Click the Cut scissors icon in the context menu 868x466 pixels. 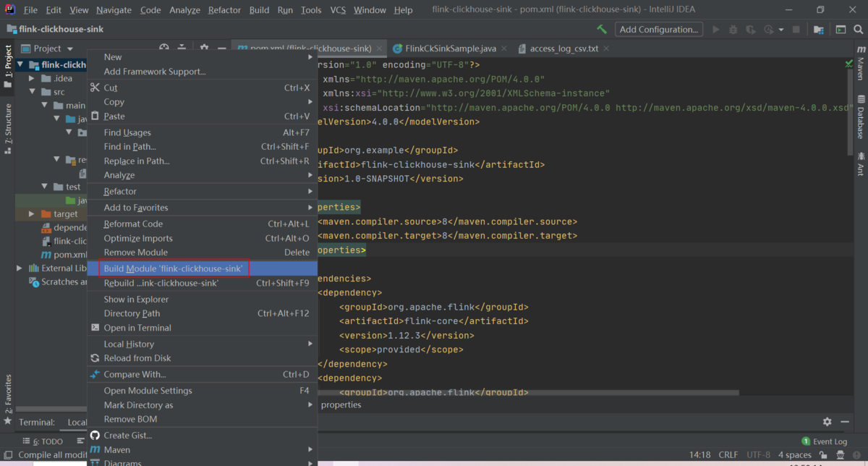[95, 88]
